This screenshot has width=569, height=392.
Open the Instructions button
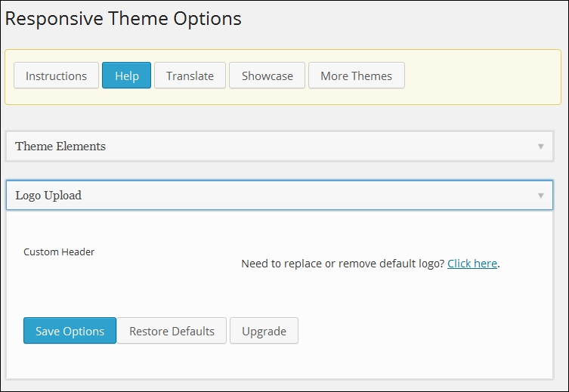56,76
